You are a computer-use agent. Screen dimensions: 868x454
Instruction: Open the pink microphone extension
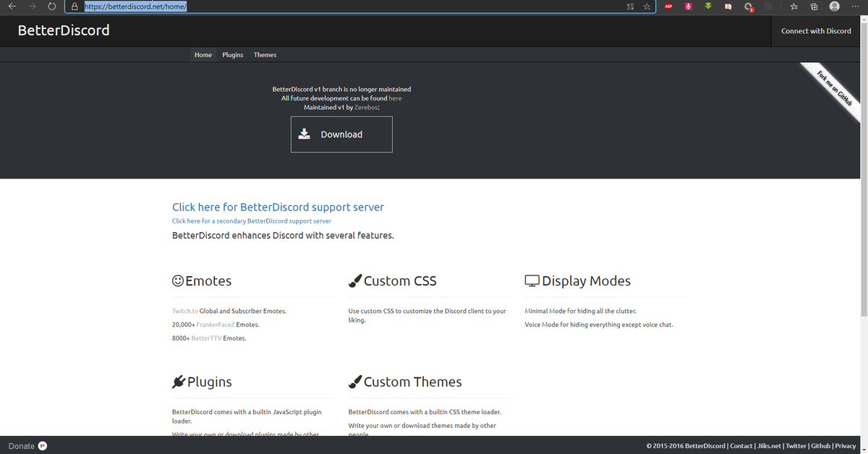pos(689,7)
